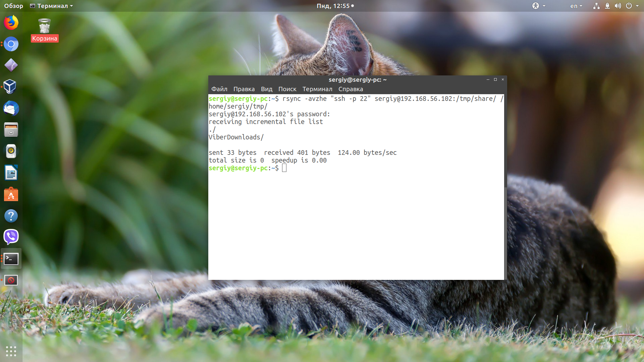
Task: Click the 'rsync' command word
Action: (291, 99)
